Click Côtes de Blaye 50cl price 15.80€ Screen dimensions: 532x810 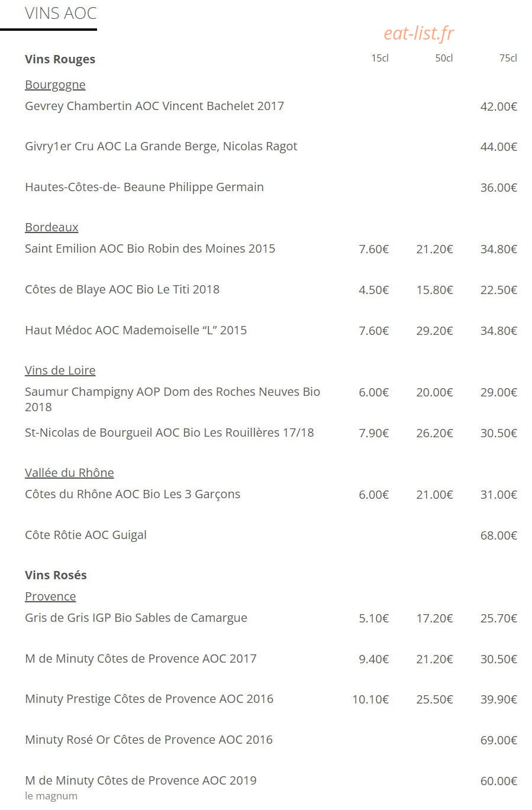coord(434,290)
